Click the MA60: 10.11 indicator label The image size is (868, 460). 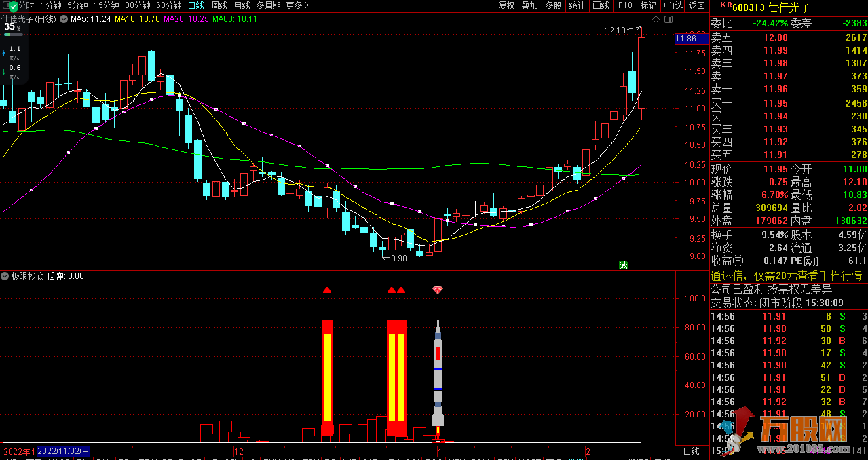tap(235, 18)
